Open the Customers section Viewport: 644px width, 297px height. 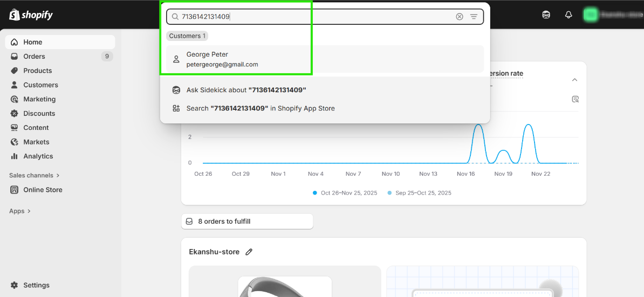click(x=60, y=85)
